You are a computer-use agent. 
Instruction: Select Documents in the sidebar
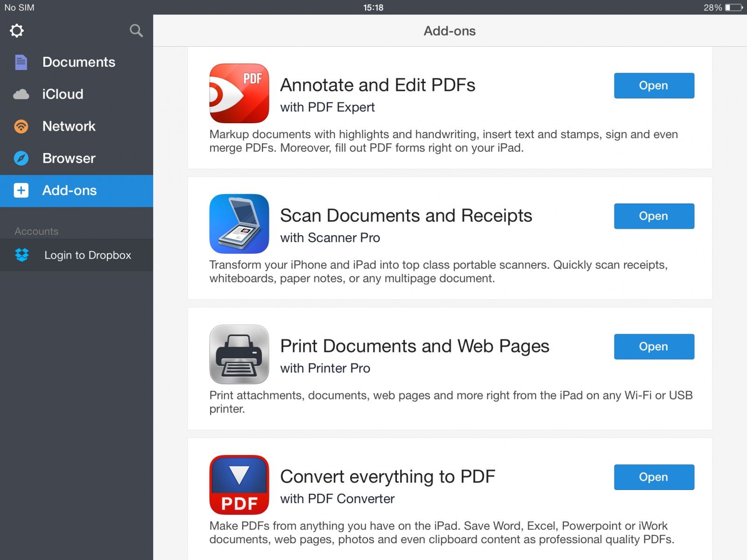pos(77,62)
